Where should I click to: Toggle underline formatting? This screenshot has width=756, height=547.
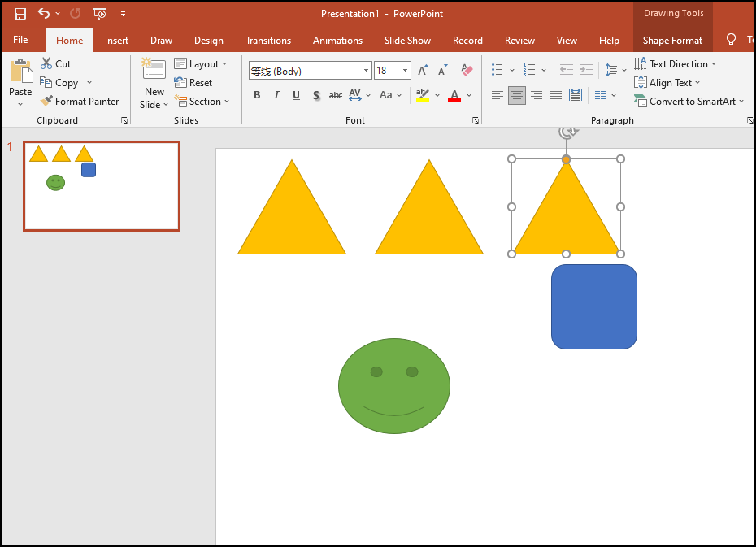point(296,95)
